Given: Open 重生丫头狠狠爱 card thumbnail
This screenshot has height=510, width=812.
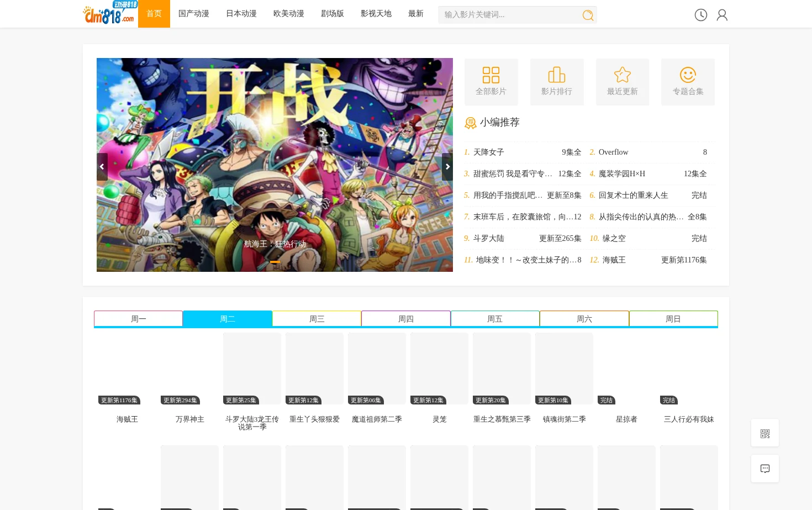Looking at the screenshot, I should tap(314, 369).
